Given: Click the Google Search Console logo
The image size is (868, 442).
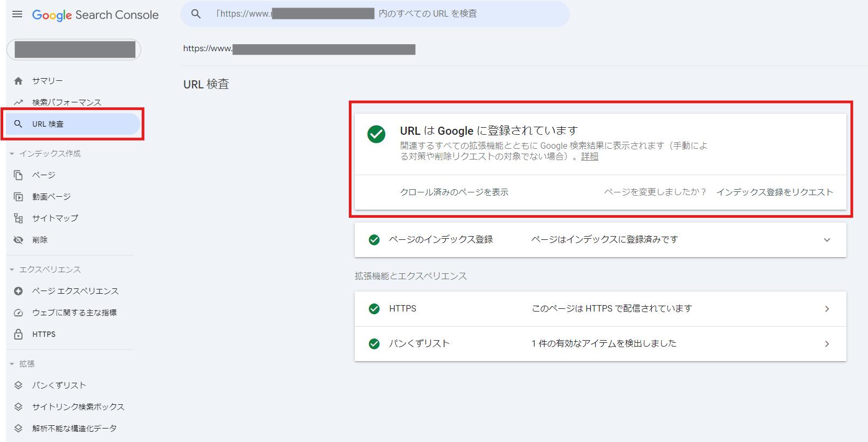Looking at the screenshot, I should 95,15.
